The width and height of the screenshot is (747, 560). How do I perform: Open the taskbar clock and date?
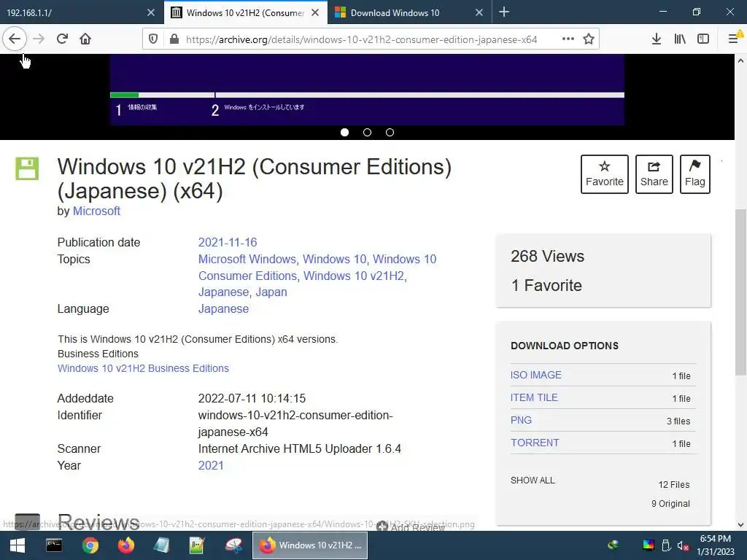[x=716, y=545]
